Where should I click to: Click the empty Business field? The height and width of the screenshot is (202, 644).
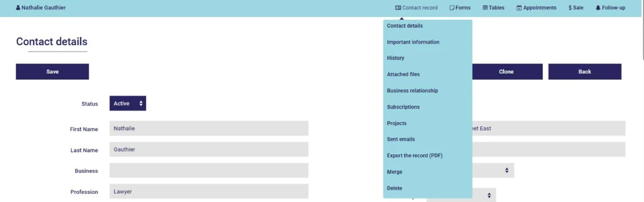pos(209,170)
